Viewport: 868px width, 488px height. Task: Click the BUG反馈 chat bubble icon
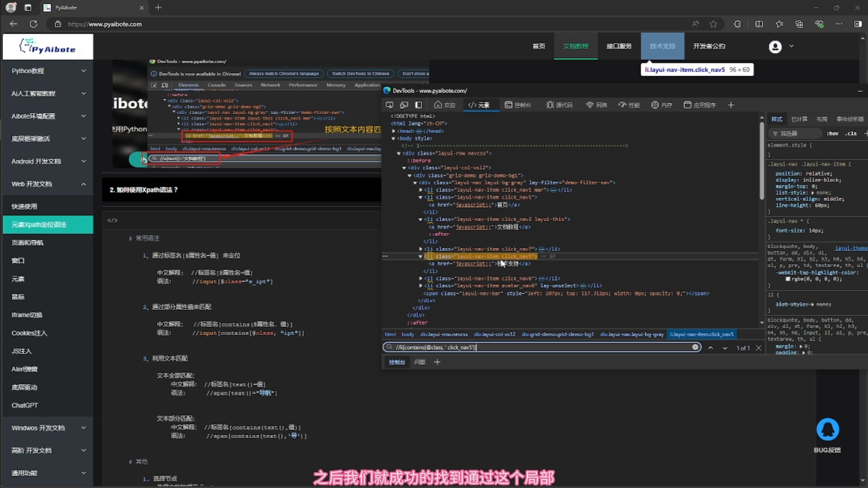[827, 429]
